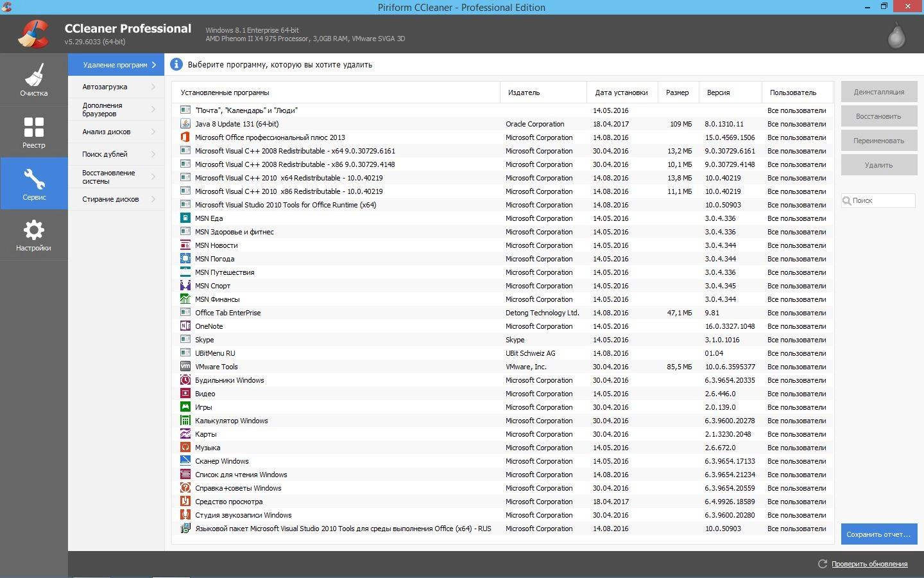The image size is (924, 578).
Task: Open the Стирание дисков tab
Action: tap(116, 199)
